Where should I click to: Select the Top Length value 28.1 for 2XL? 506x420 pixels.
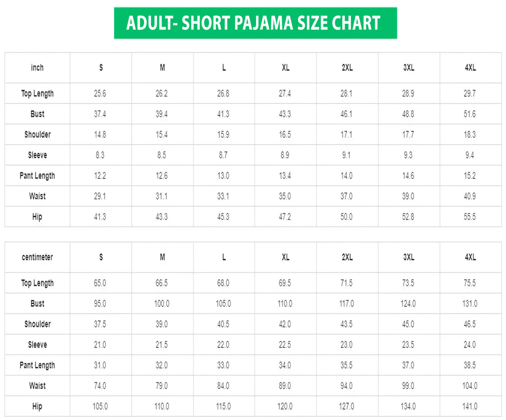pyautogui.click(x=346, y=94)
